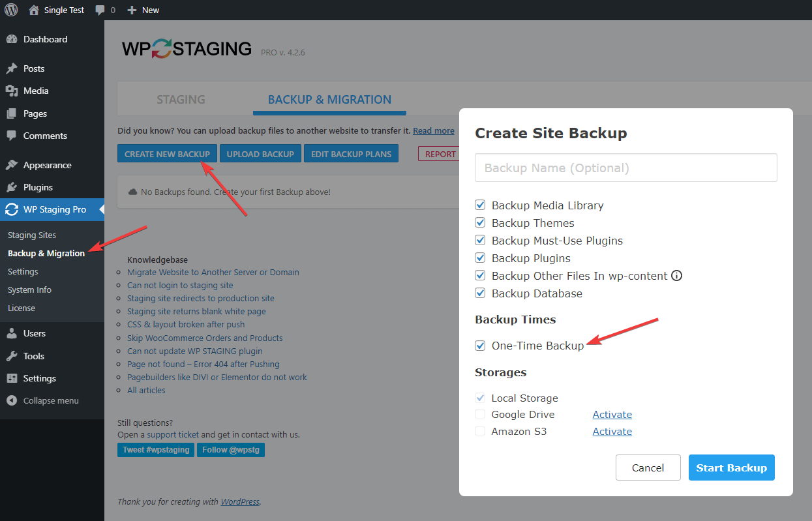Go to the WP Staging Settings submenu
812x521 pixels.
click(x=23, y=271)
